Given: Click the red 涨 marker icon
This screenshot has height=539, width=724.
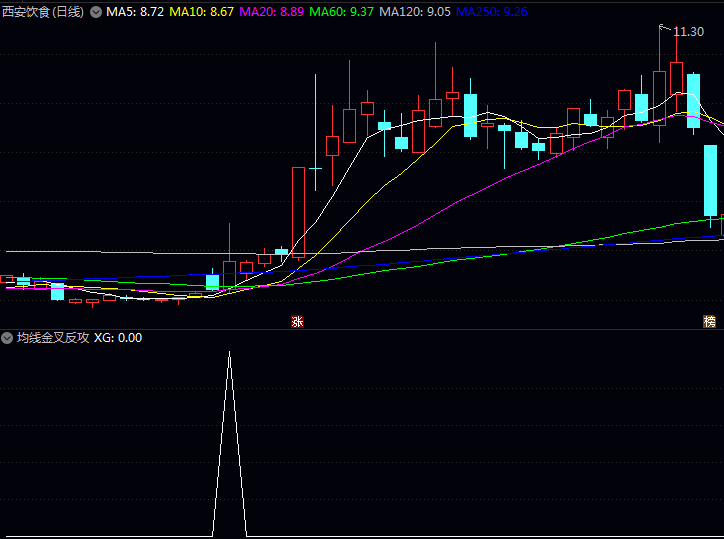Looking at the screenshot, I should click(x=297, y=321).
